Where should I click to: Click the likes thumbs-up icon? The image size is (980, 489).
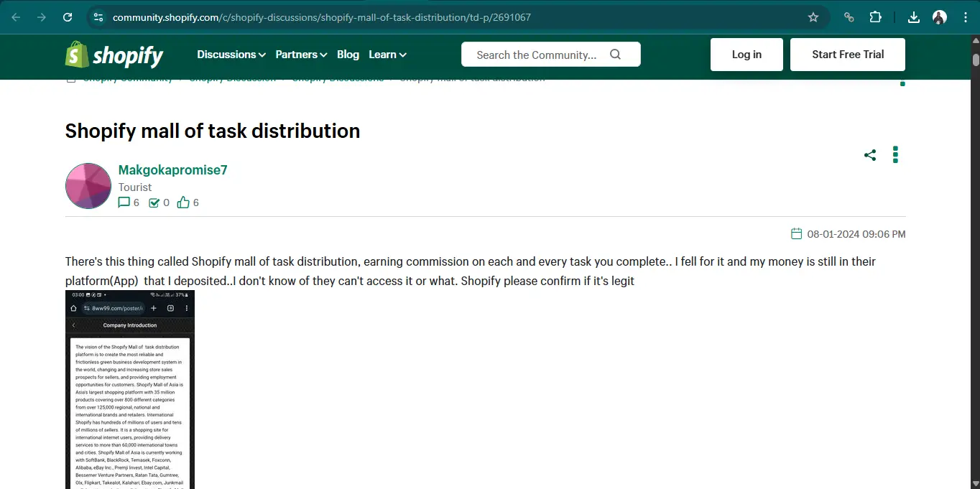click(183, 202)
